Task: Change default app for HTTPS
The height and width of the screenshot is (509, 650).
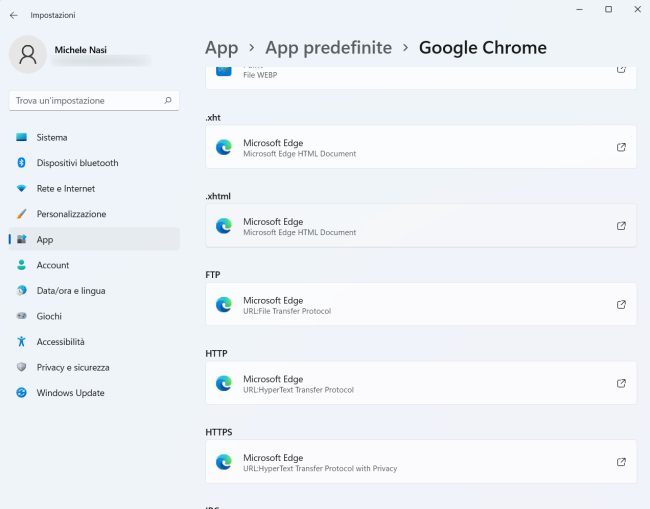Action: pyautogui.click(x=421, y=462)
